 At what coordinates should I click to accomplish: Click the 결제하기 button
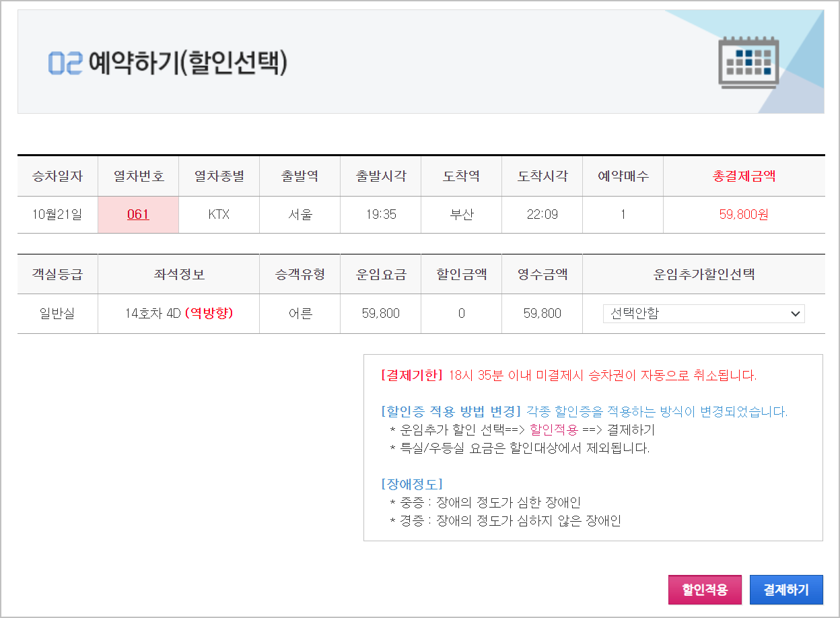(x=786, y=590)
